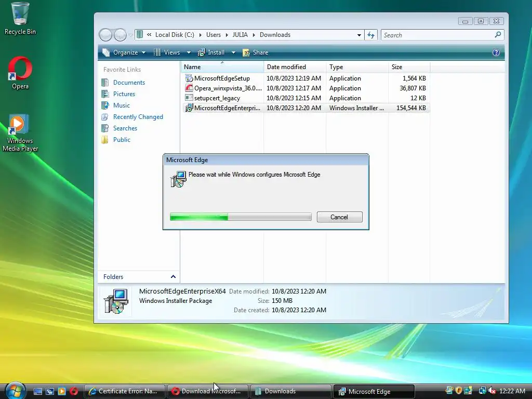The height and width of the screenshot is (399, 532).
Task: Click the Explorer Forward navigation button
Action: 120,35
